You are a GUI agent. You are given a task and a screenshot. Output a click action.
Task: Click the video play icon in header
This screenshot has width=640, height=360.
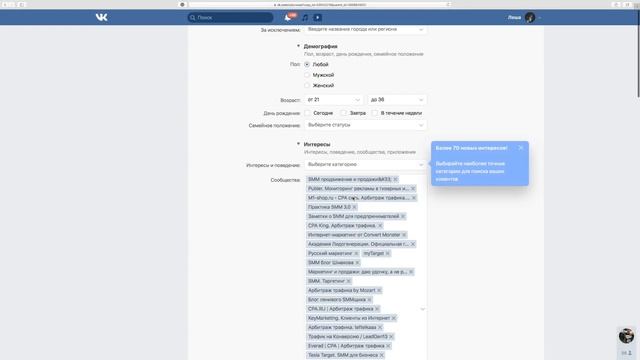tap(318, 18)
